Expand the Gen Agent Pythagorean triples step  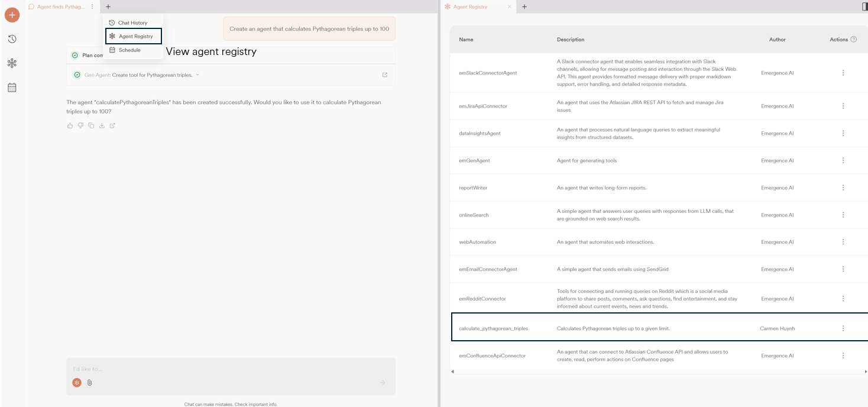pos(197,75)
